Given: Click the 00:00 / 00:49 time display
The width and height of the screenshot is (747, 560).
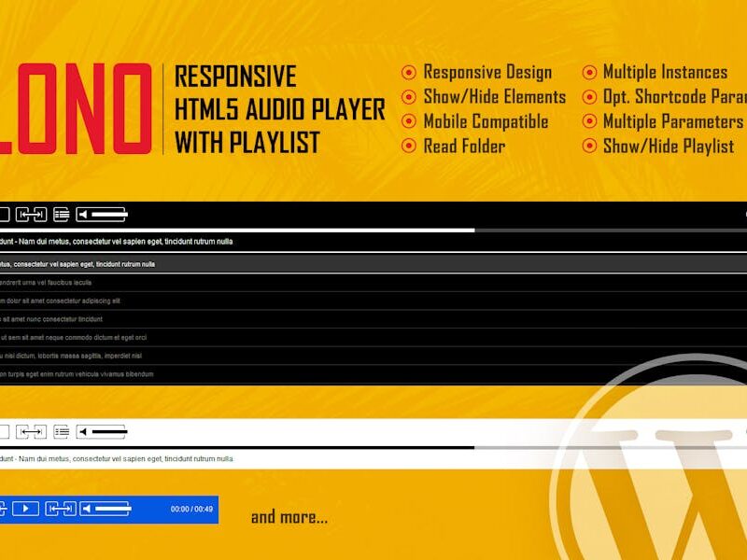Looking at the screenshot, I should 191,509.
